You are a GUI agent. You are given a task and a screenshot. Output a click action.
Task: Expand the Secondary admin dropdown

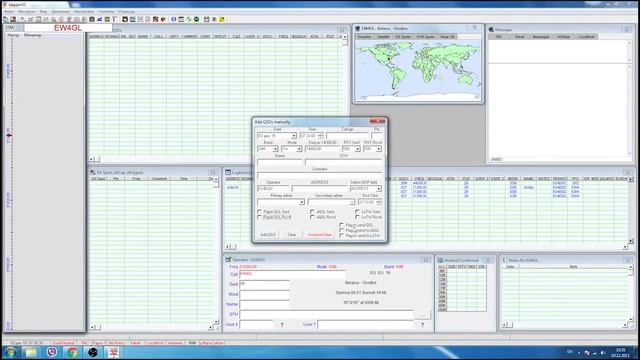351,202
